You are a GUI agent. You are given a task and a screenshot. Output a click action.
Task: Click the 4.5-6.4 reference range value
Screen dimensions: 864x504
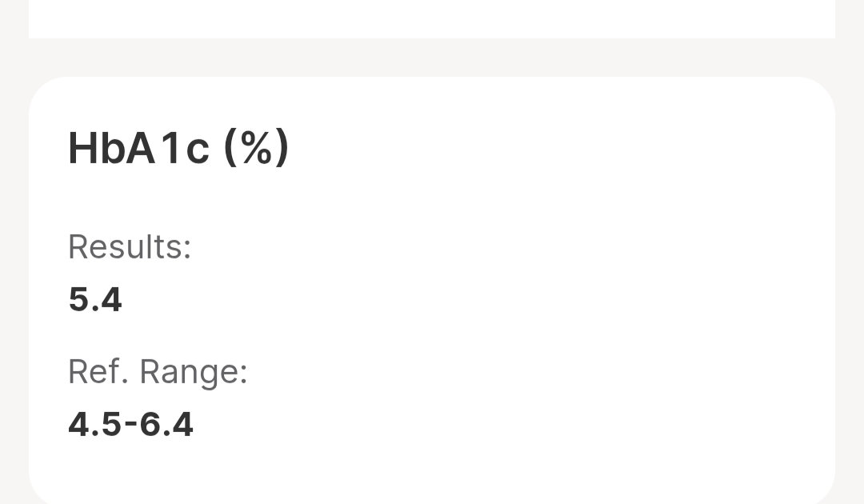coord(130,425)
